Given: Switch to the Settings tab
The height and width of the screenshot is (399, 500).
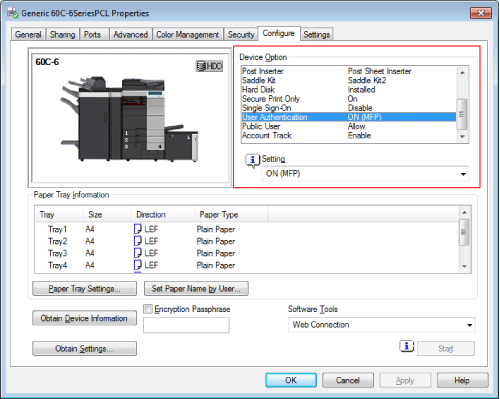Looking at the screenshot, I should tap(317, 35).
